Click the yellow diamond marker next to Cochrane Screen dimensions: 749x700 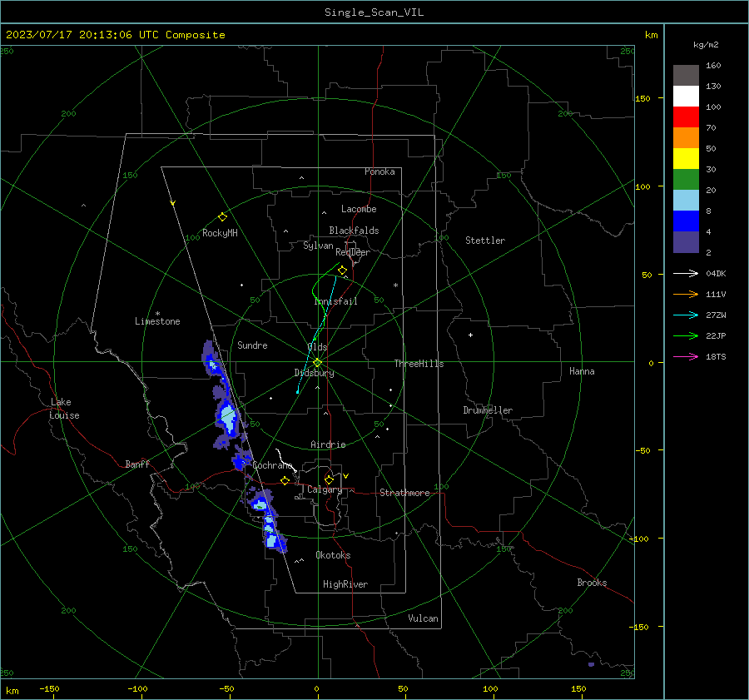coord(285,481)
